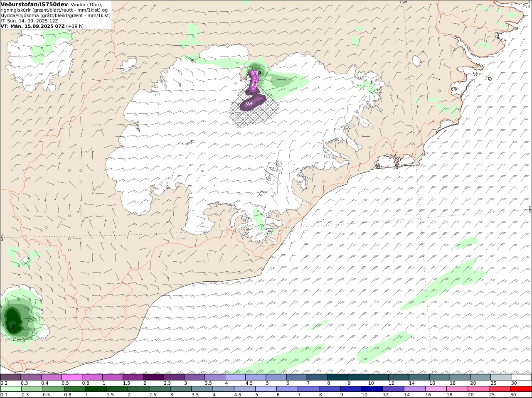Pick the lower-row swatch labeled 5
The height and width of the screenshot is (398, 532).
pos(266,389)
